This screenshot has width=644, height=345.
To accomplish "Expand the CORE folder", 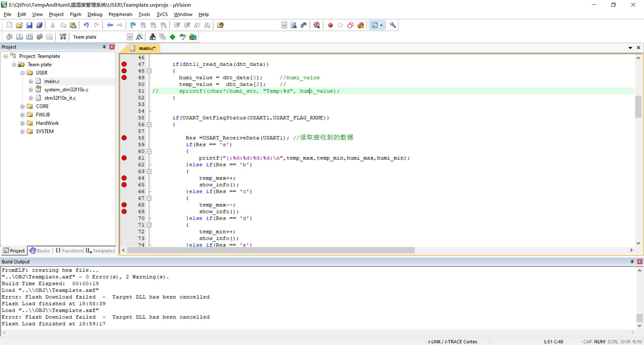I will (22, 106).
